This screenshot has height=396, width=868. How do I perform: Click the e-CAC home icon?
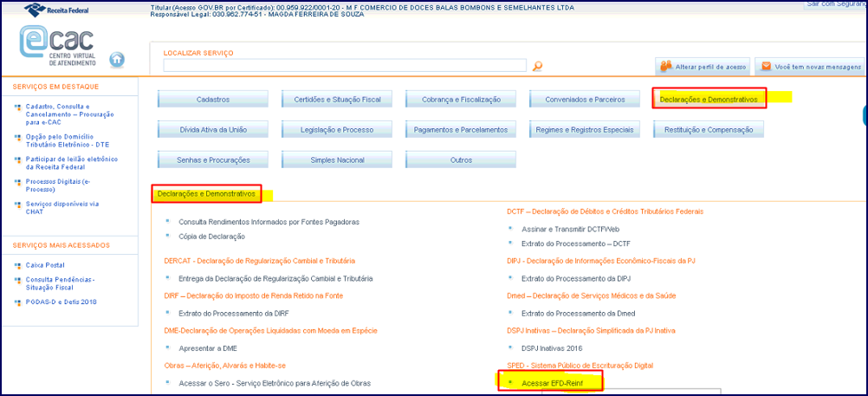117,59
